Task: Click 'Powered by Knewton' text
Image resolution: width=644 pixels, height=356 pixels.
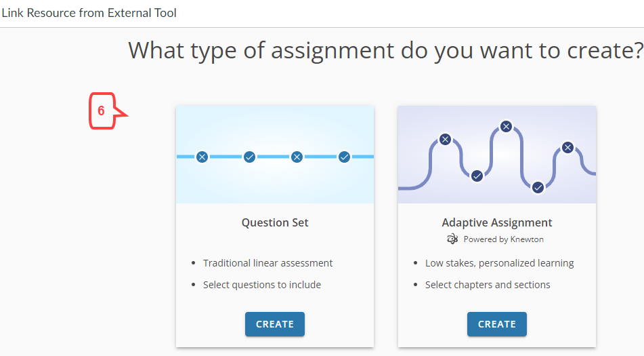Action: click(x=504, y=239)
